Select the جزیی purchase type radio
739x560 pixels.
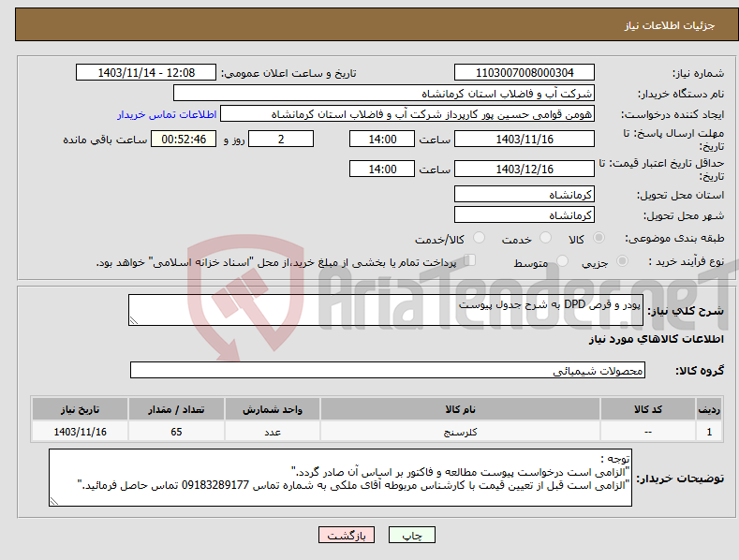coord(622,260)
